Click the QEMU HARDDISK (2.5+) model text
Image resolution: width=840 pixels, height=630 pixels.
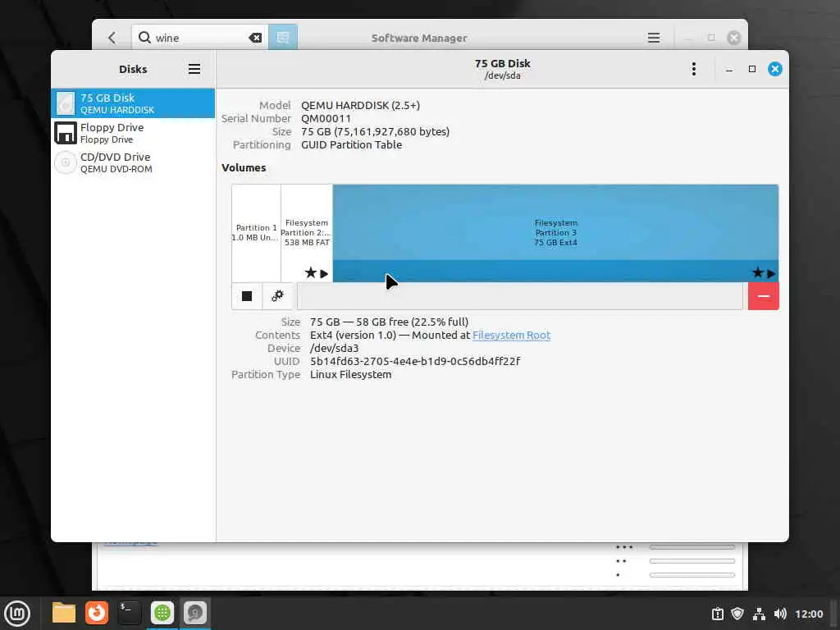(361, 105)
